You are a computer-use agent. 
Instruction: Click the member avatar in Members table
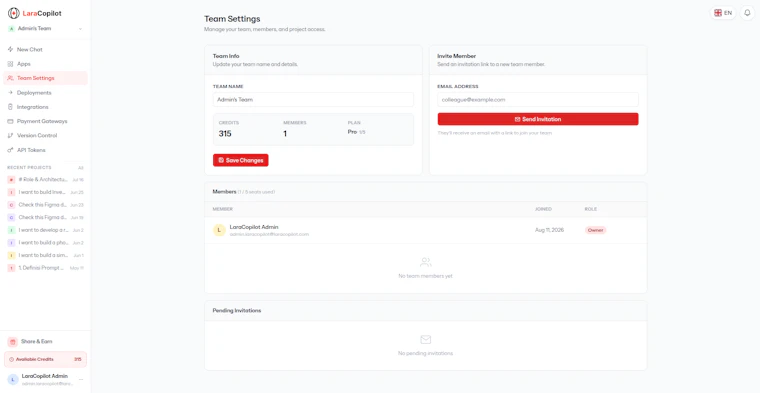point(219,230)
